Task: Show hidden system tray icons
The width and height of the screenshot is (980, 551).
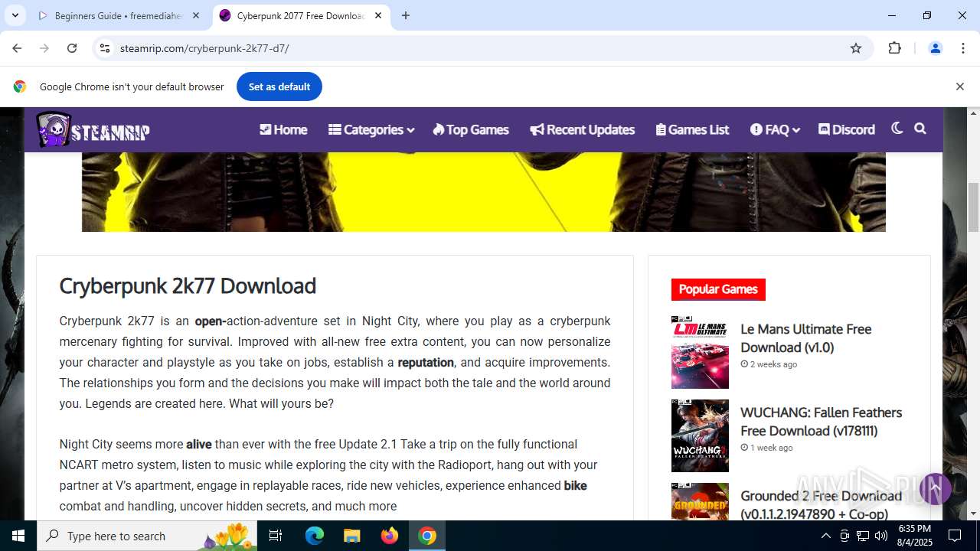Action: [x=825, y=536]
